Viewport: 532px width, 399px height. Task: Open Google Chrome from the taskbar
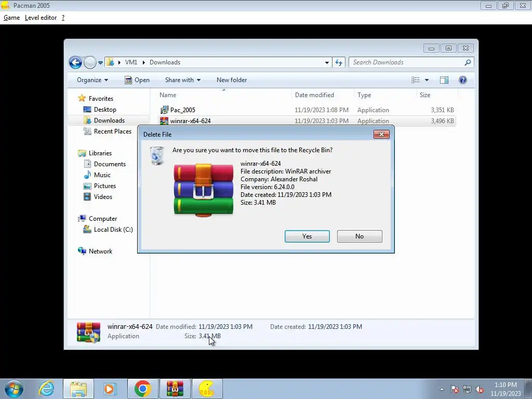[142, 389]
